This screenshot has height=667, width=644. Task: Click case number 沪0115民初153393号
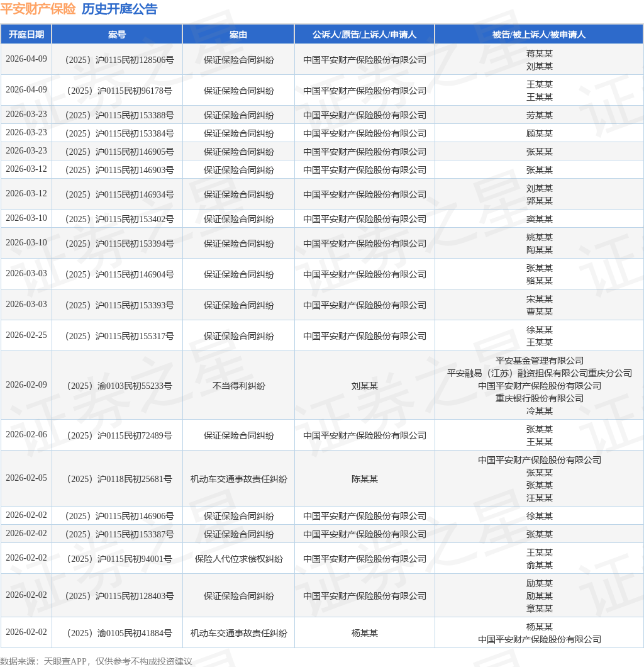tap(119, 305)
